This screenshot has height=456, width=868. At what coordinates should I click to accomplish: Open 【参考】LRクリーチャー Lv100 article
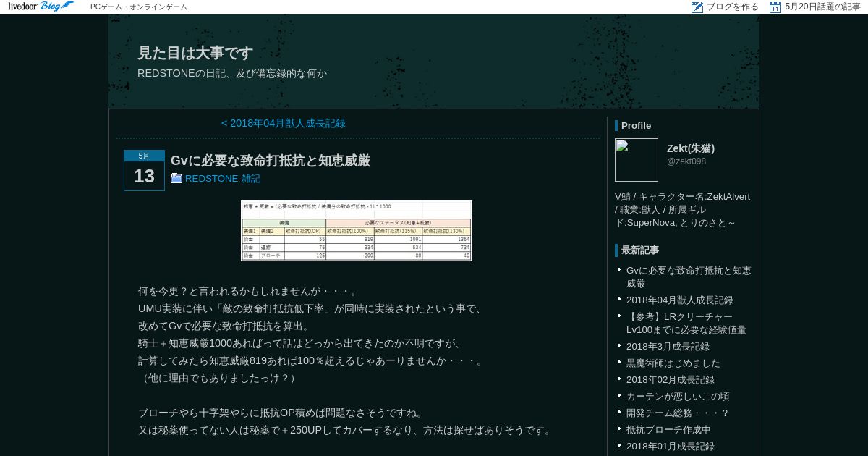[x=686, y=323]
